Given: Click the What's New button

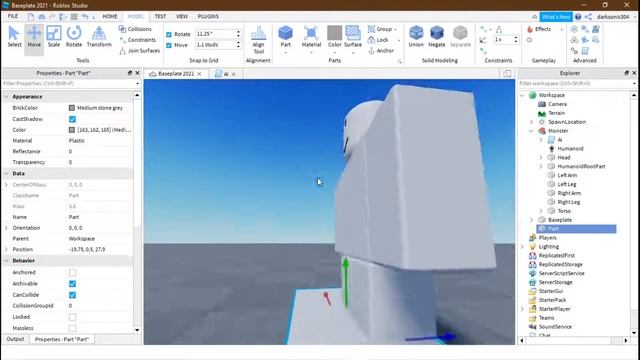Looking at the screenshot, I should click(x=556, y=17).
